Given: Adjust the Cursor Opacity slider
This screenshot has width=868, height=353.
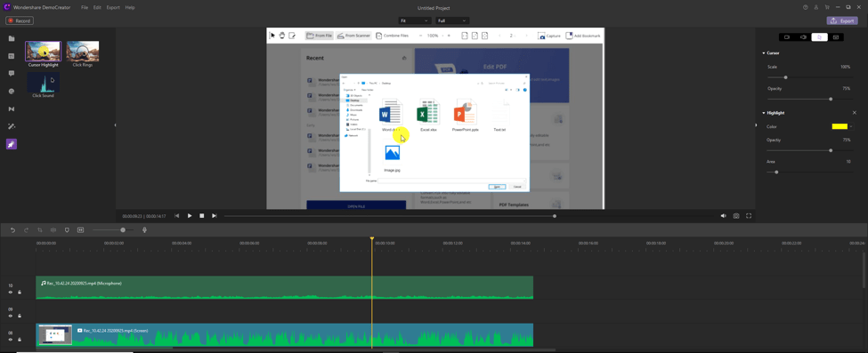Looking at the screenshot, I should pos(809,99).
